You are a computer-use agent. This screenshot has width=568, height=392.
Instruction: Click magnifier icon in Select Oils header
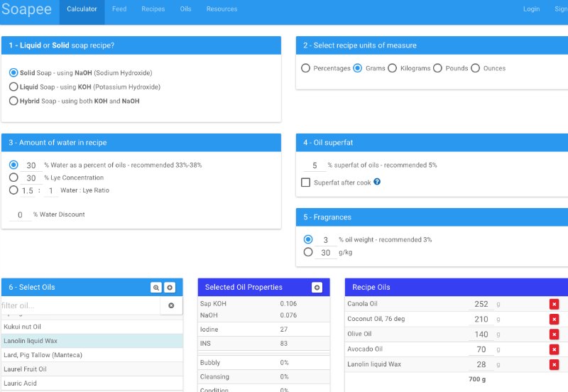(x=156, y=288)
